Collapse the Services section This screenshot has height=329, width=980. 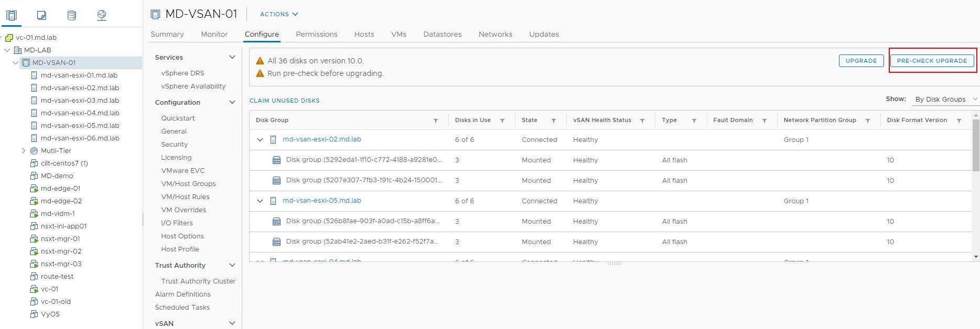[x=232, y=57]
